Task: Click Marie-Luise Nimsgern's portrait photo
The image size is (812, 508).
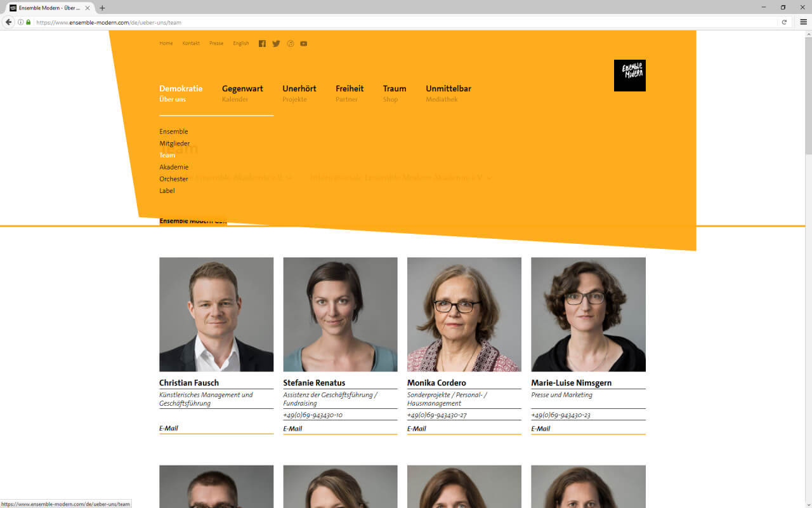Action: (588, 314)
